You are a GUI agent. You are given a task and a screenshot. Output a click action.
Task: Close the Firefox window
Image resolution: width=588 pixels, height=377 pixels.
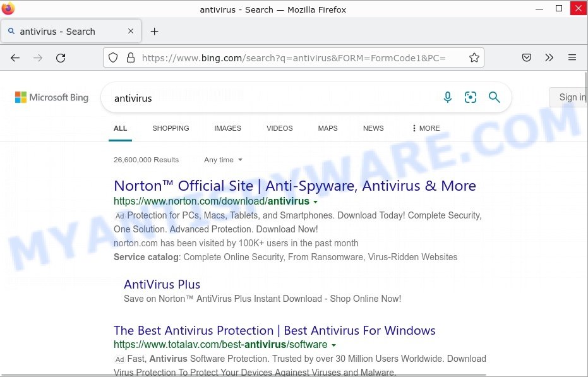[579, 8]
